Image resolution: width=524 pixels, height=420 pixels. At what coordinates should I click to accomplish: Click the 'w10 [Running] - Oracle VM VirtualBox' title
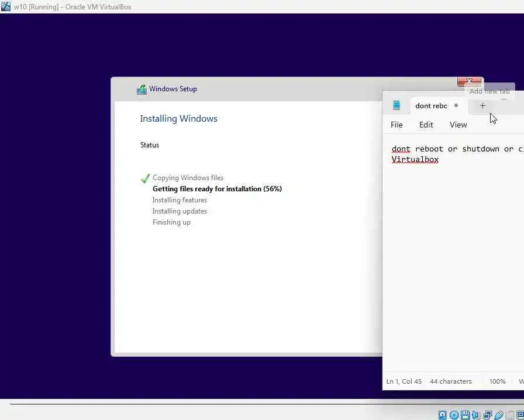click(73, 6)
